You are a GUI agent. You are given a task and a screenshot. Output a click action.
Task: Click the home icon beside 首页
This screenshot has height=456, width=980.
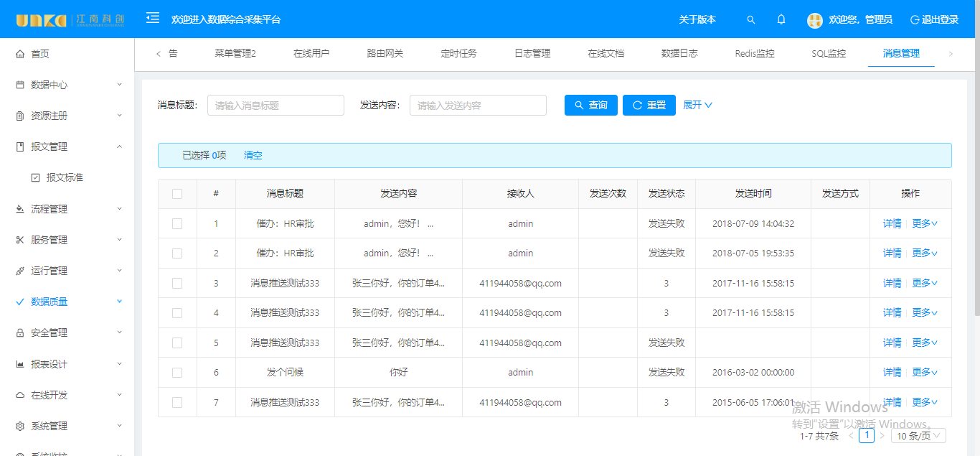tap(20, 54)
